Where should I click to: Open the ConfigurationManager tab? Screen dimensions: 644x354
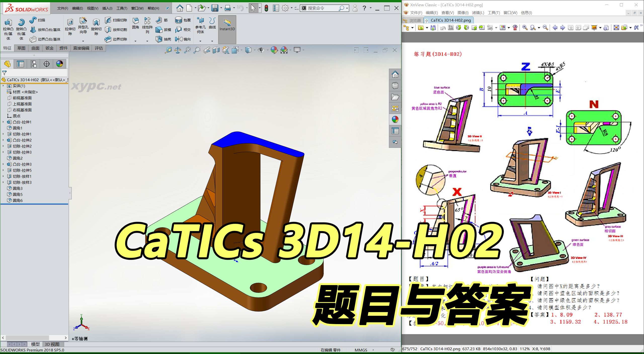coord(33,64)
